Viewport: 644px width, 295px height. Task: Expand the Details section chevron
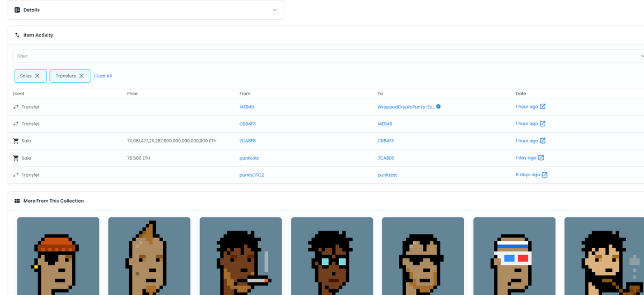click(275, 10)
